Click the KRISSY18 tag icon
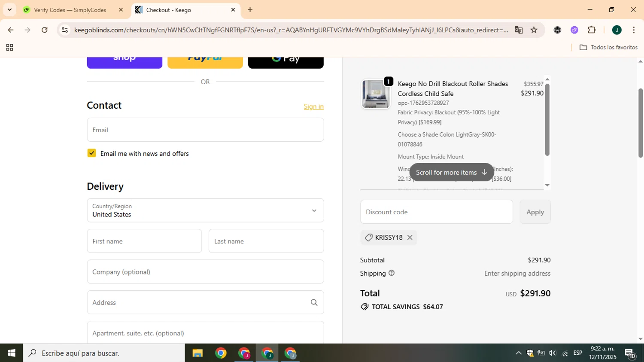 [x=368, y=237]
